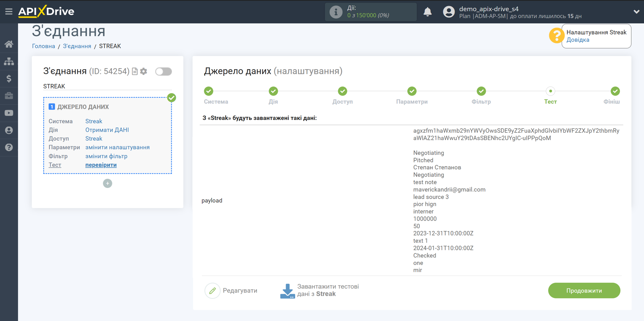644x321 pixels.
Task: Go to Дія step
Action: pos(273,91)
